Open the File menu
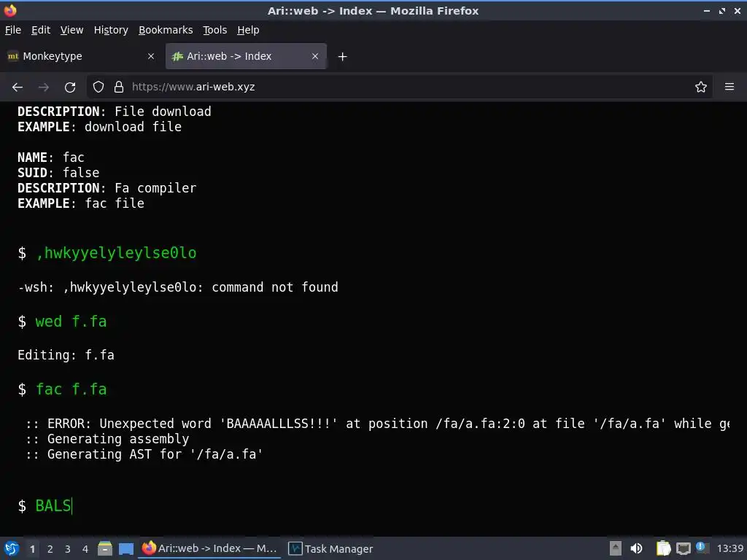The height and width of the screenshot is (560, 747). pos(13,30)
